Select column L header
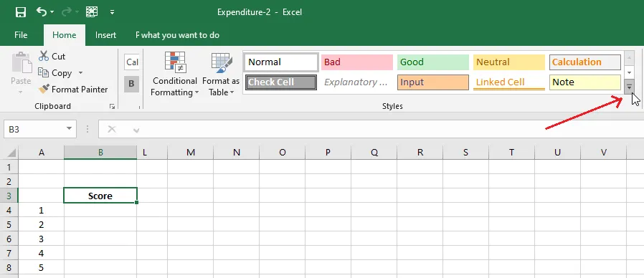644x278 pixels. [x=152, y=153]
